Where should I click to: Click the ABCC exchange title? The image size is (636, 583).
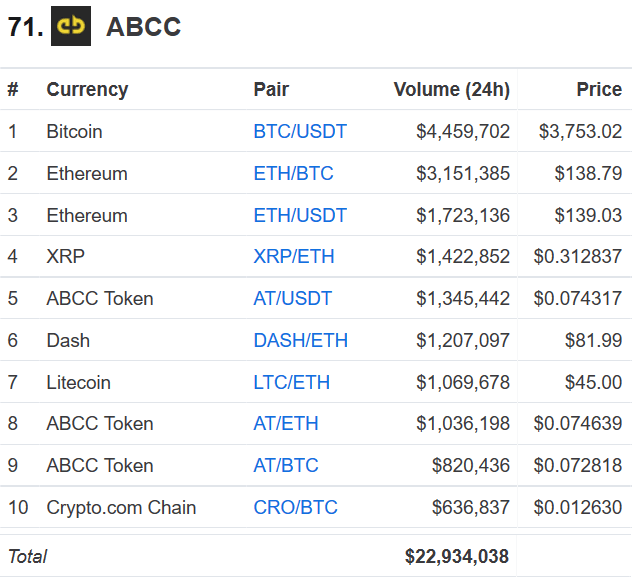coord(144,27)
